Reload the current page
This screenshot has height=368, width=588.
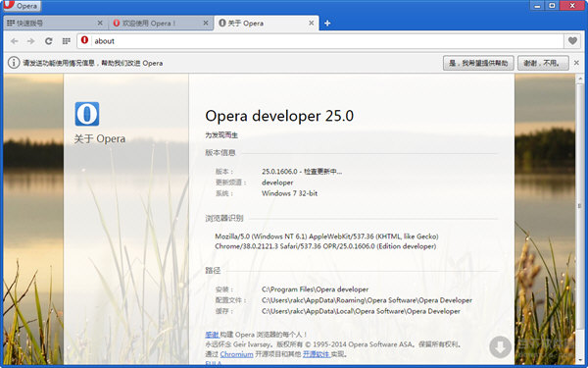48,41
